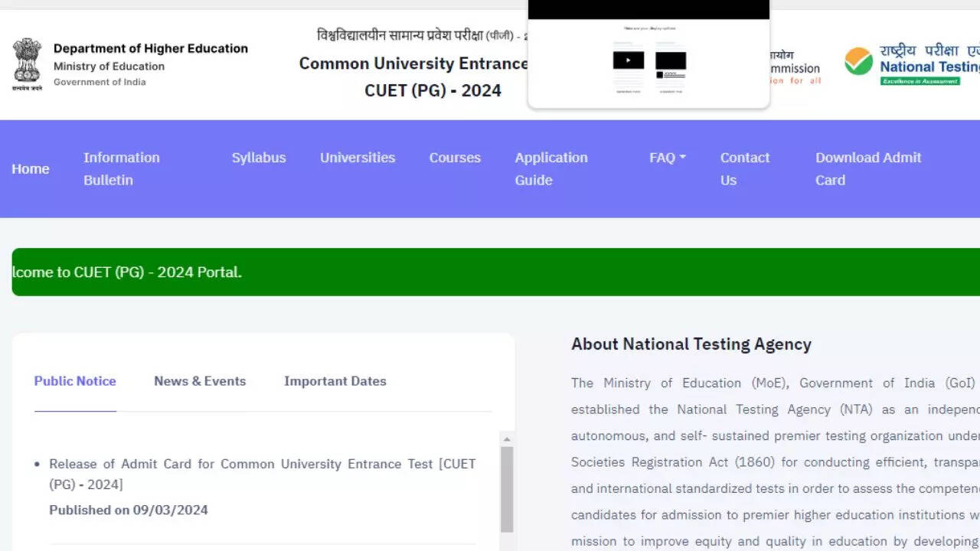The width and height of the screenshot is (980, 551).
Task: Select Home in the navigation bar
Action: click(x=31, y=168)
